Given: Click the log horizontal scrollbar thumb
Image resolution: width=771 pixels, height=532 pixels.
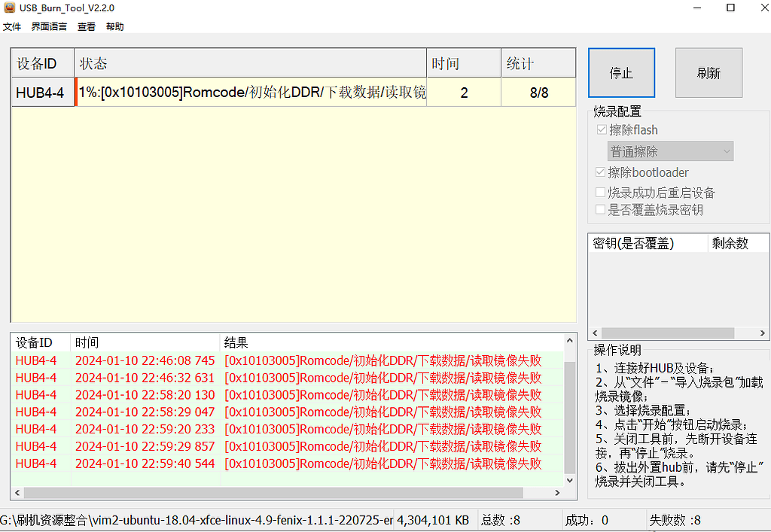Looking at the screenshot, I should point(274,493).
